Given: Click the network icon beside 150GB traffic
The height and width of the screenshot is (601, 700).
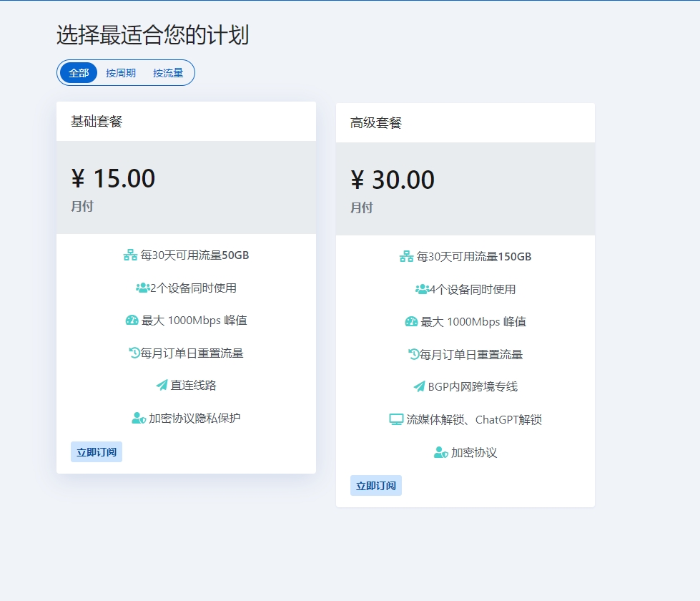Looking at the screenshot, I should pos(406,257).
